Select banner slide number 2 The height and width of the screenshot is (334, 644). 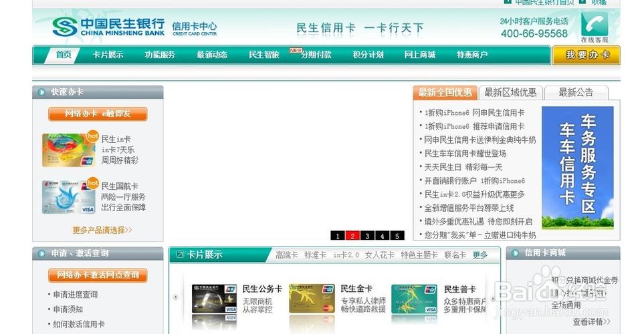point(352,236)
